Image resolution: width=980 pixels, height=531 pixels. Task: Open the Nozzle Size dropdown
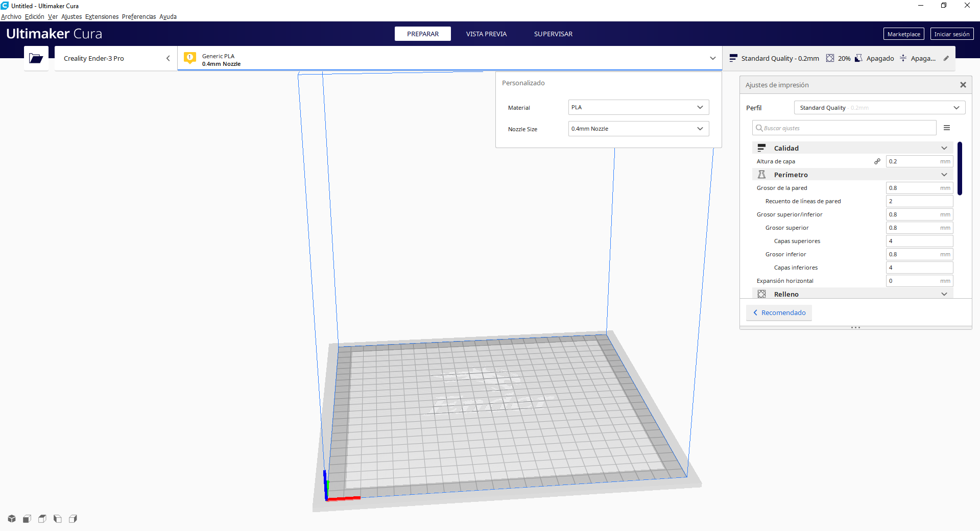[x=638, y=129]
